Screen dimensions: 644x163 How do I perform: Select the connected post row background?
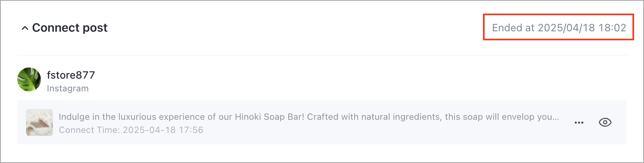[322, 122]
